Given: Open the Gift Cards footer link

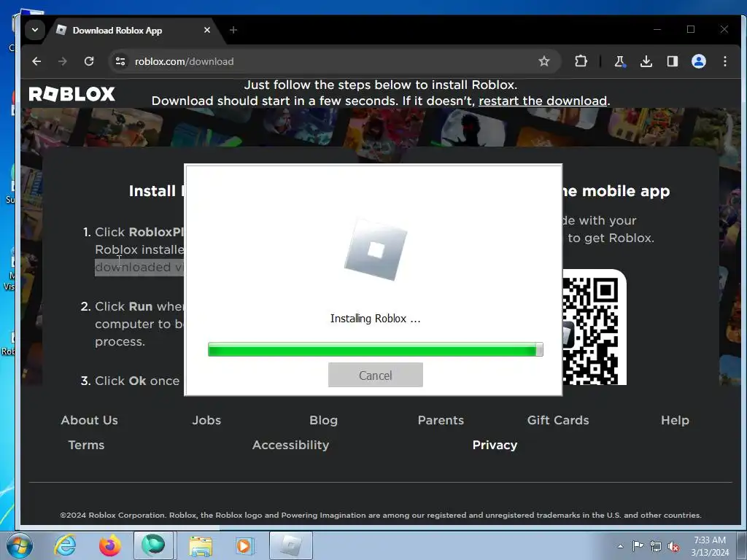Looking at the screenshot, I should [558, 420].
